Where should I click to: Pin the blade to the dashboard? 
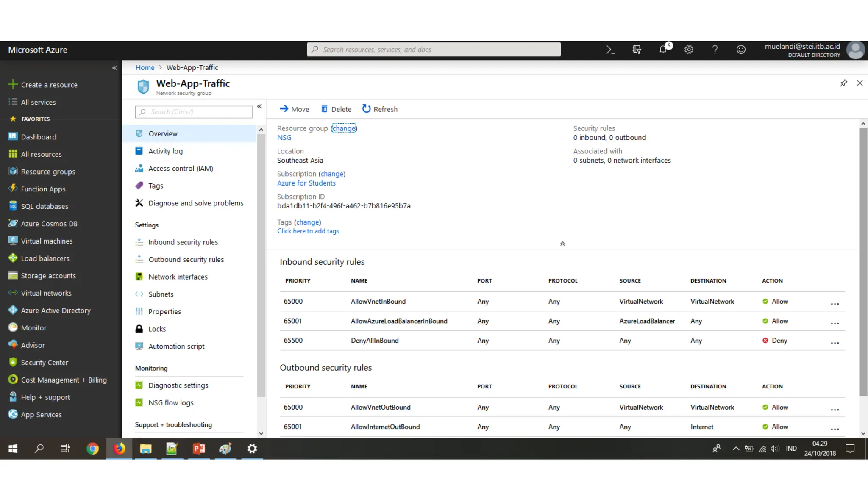[x=843, y=83]
